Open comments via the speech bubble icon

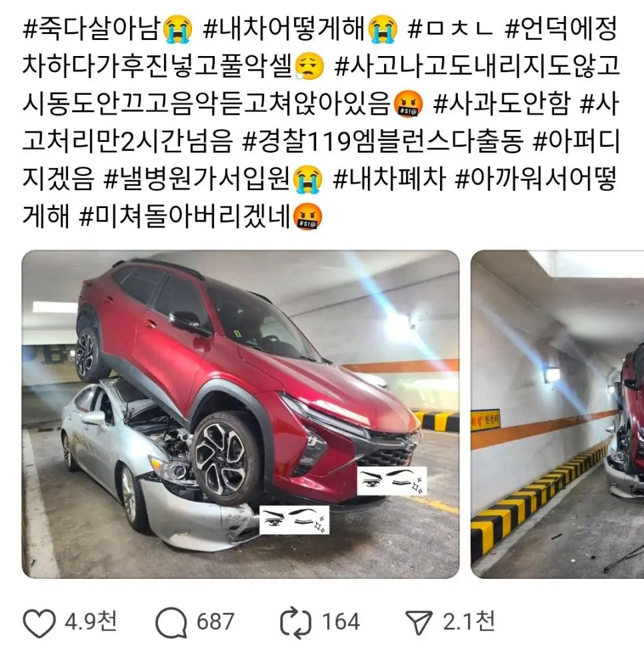pos(171,622)
